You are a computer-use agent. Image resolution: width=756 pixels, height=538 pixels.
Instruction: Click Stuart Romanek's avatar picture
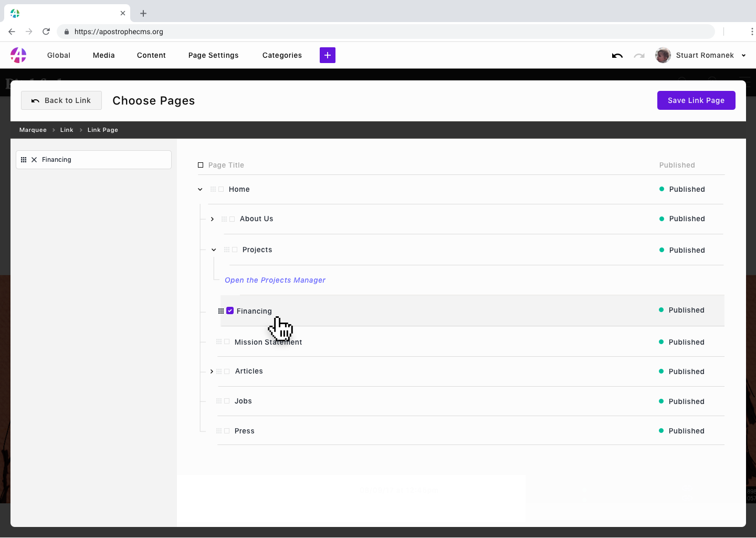click(663, 55)
